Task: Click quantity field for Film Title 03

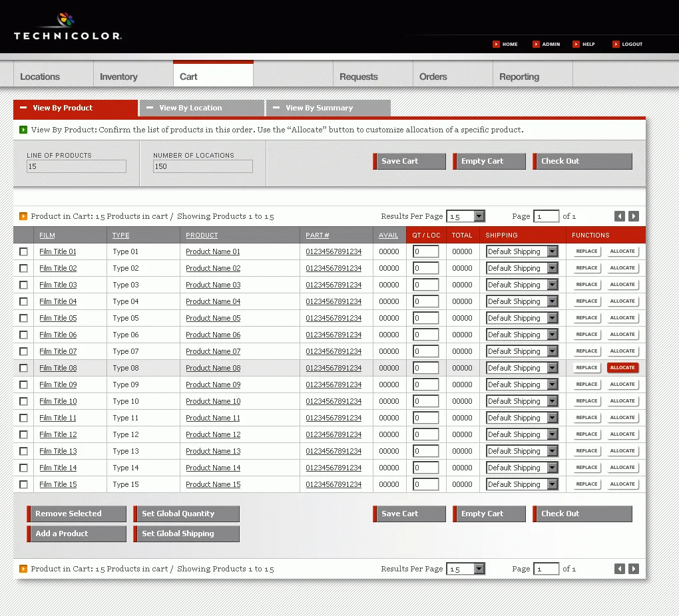Action: (x=425, y=285)
